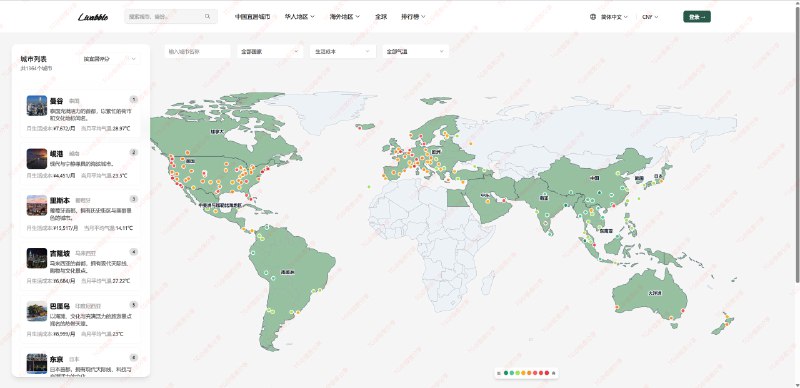Click the Livabble logo
800x388 pixels.
[x=93, y=17]
